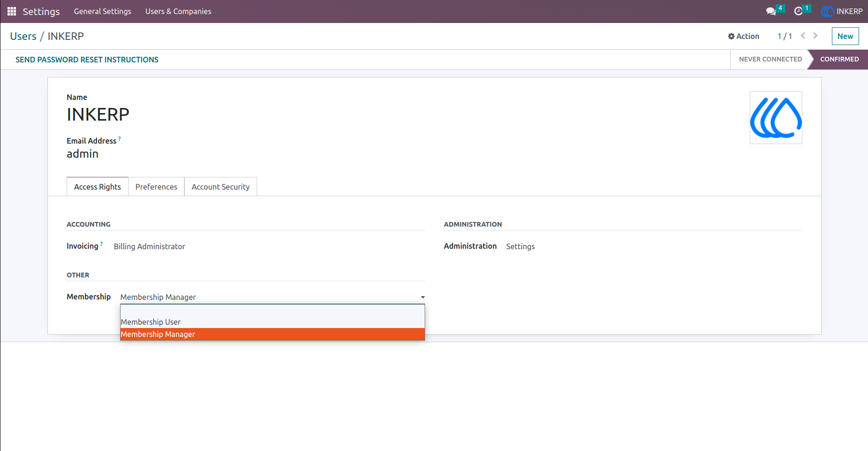Image resolution: width=868 pixels, height=451 pixels.
Task: Send password reset instructions
Action: coord(87,60)
